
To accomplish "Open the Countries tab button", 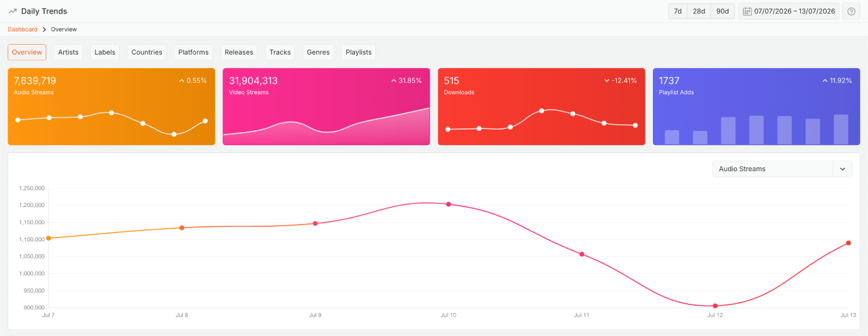I will (147, 52).
